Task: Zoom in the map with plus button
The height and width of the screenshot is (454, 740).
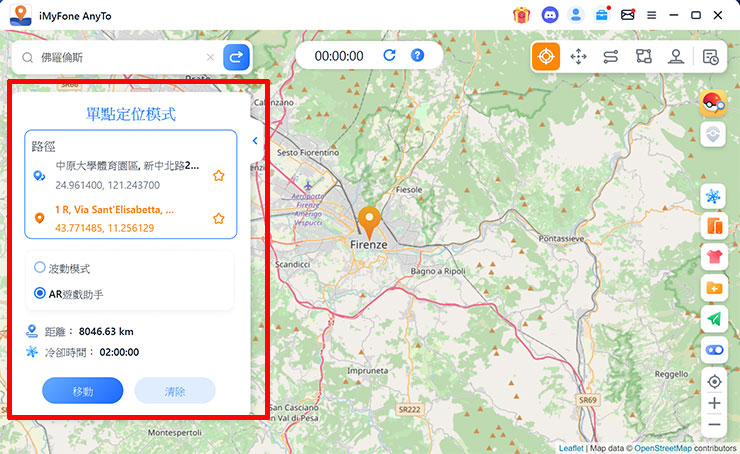Action: pyautogui.click(x=714, y=403)
